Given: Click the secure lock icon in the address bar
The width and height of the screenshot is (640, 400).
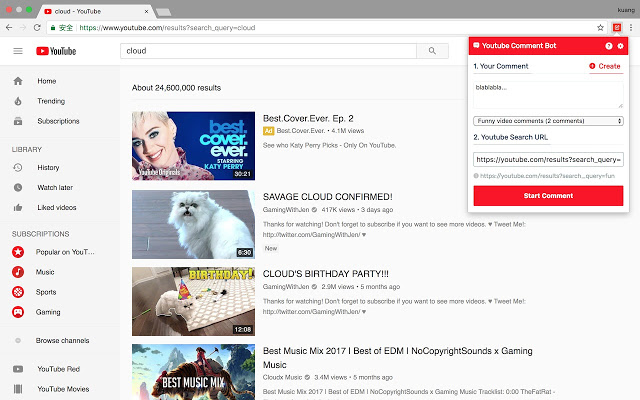Looking at the screenshot, I should tap(53, 28).
